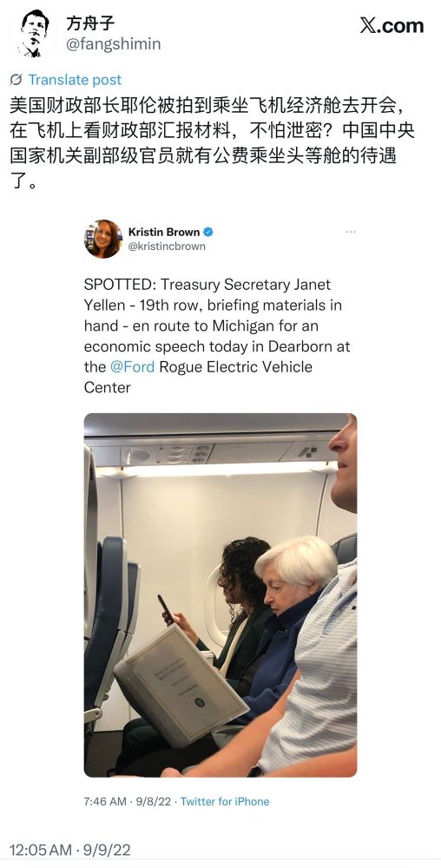Translate post link

coord(75,80)
